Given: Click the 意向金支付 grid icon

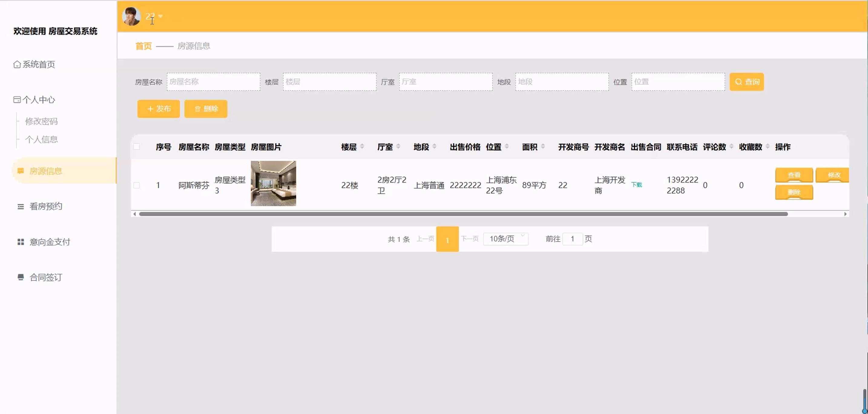Looking at the screenshot, I should [21, 242].
